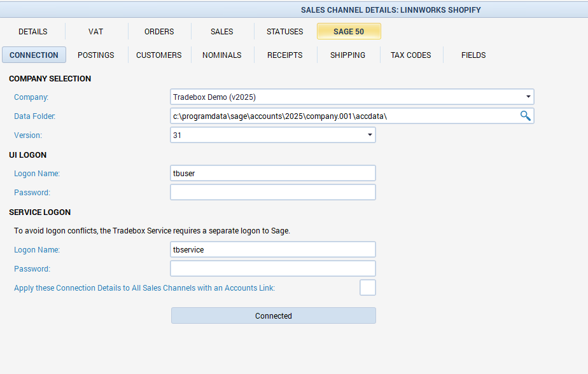Screen dimensions: 588x374
Task: Click the Data Folder label
Action: [x=34, y=116]
